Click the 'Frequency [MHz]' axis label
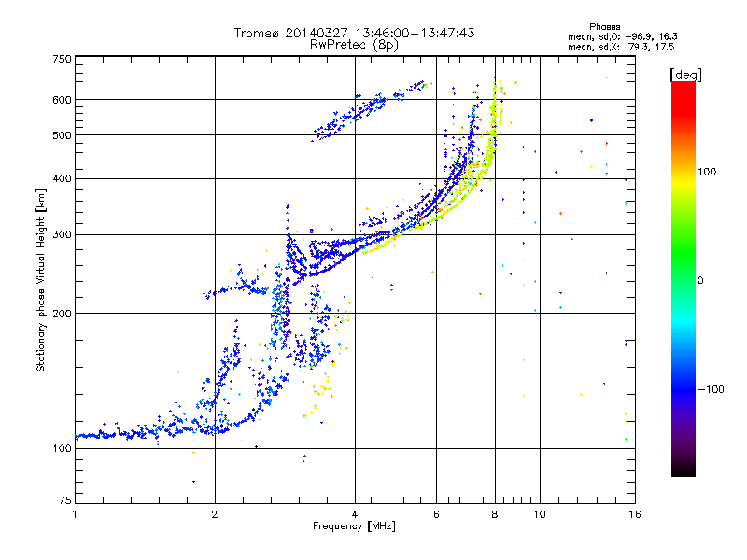The image size is (747, 560). tap(354, 526)
